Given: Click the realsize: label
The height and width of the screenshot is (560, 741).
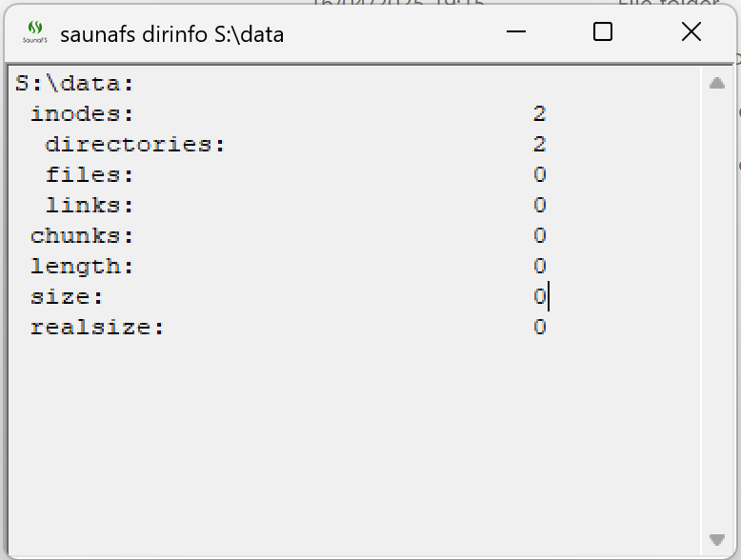Looking at the screenshot, I should (x=97, y=328).
